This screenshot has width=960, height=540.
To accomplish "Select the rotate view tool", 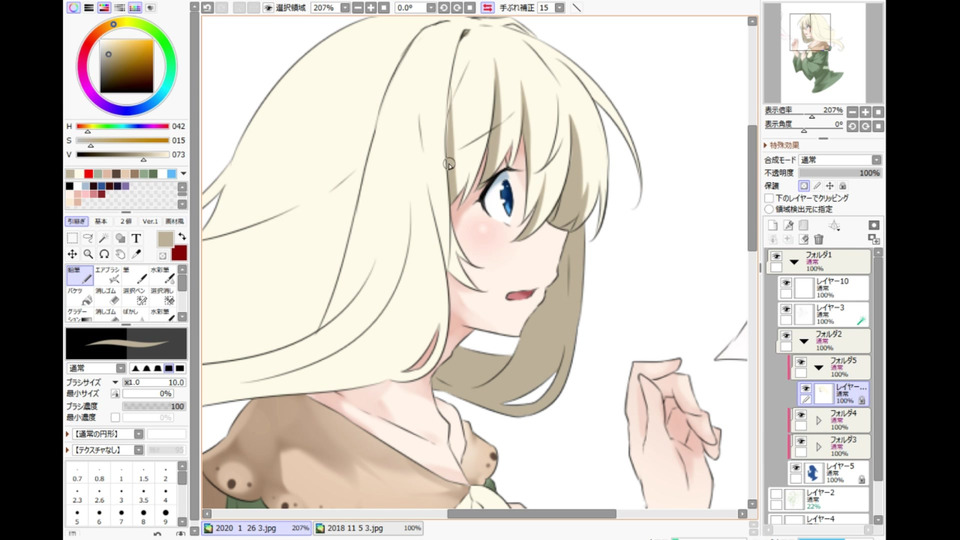I will [x=104, y=254].
